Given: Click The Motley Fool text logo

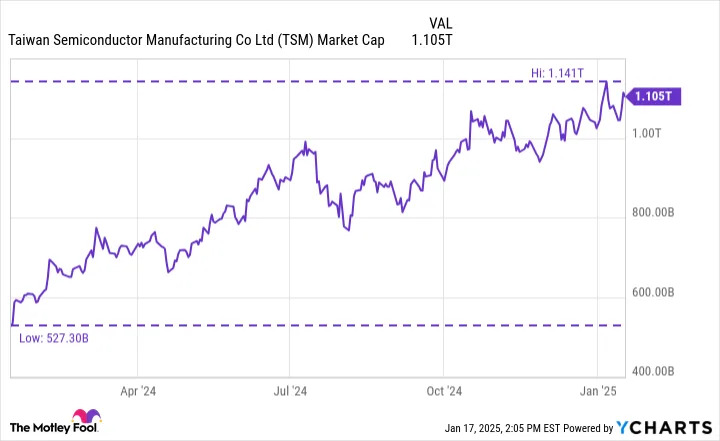Looking at the screenshot, I should click(54, 428).
